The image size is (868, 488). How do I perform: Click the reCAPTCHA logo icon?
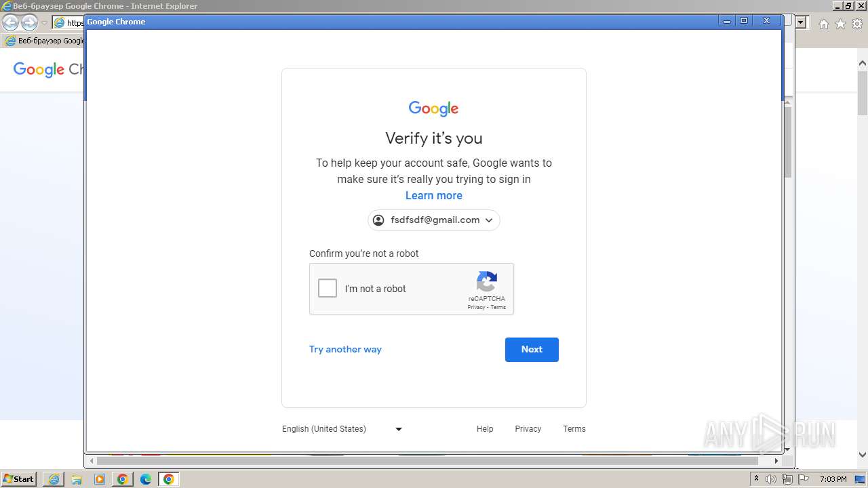pos(487,281)
